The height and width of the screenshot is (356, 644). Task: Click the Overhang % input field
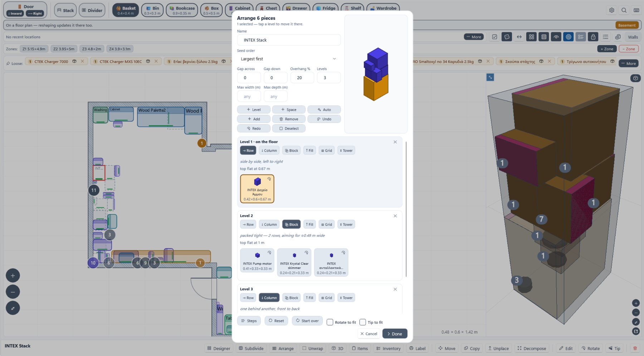tap(302, 78)
